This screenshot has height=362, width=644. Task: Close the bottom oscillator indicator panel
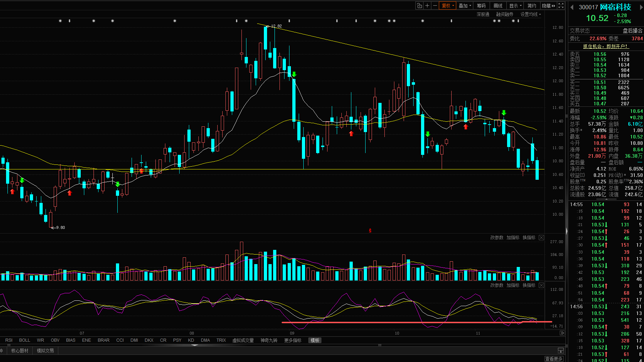[x=541, y=285]
